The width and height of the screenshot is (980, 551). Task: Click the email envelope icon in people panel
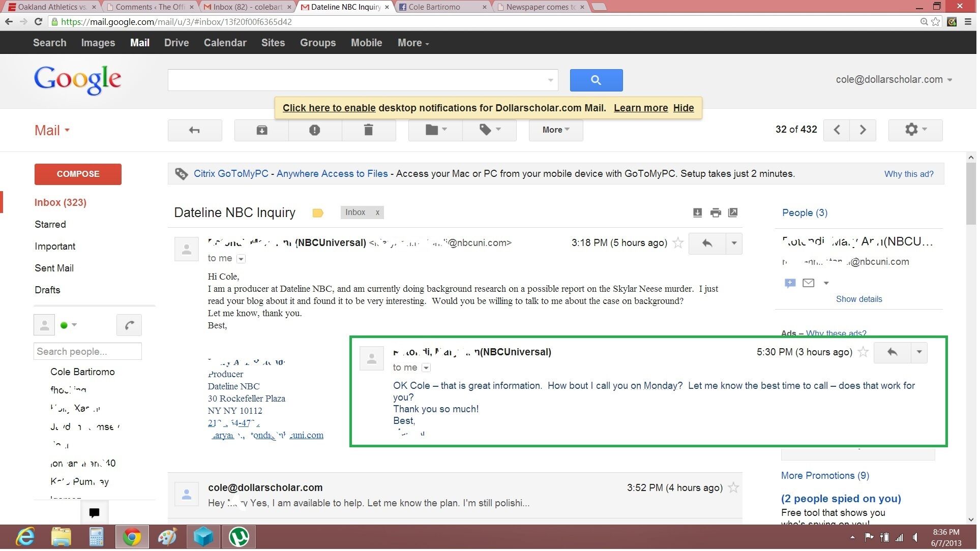[812, 284]
